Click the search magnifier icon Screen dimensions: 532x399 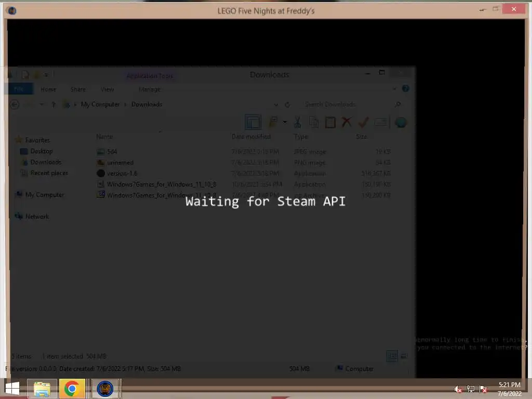click(398, 104)
